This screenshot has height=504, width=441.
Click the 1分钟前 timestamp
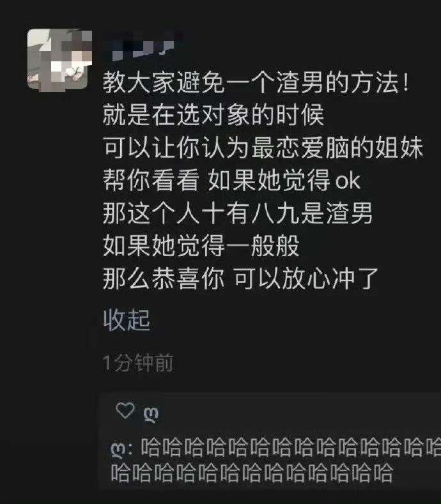pos(138,363)
